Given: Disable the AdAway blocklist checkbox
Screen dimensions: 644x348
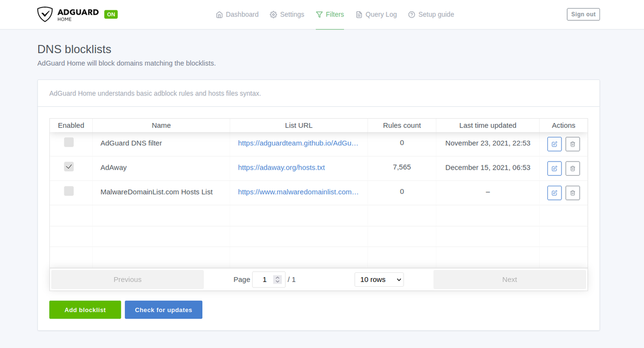Looking at the screenshot, I should click(x=69, y=166).
